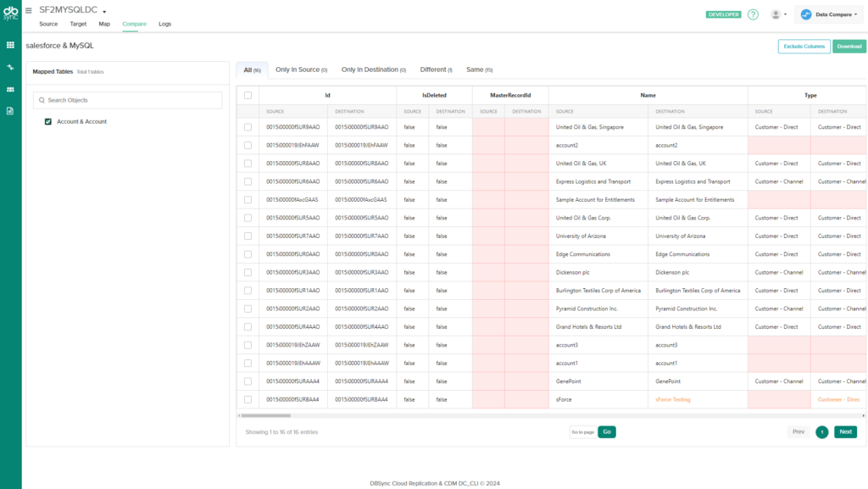Open the hamburger menu icon
868x489 pixels.
click(28, 10)
